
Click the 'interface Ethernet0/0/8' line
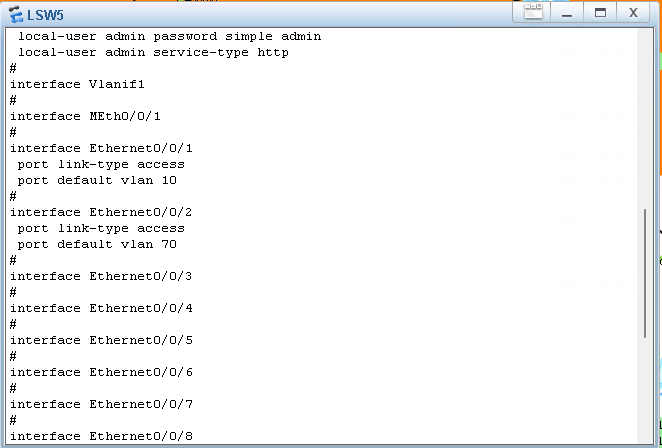(x=101, y=436)
